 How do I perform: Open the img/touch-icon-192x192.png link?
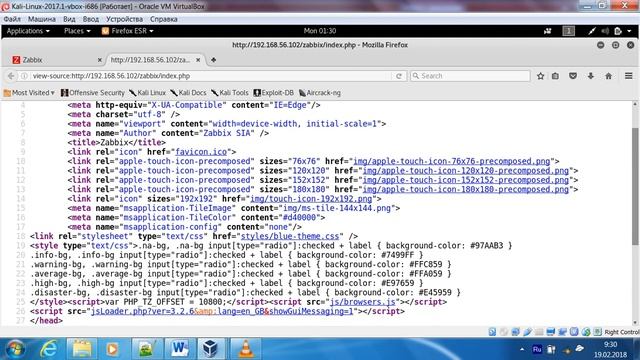pyautogui.click(x=311, y=199)
